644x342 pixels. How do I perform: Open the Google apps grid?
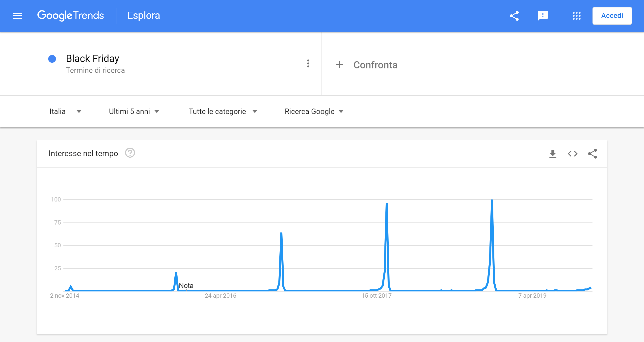tap(576, 16)
